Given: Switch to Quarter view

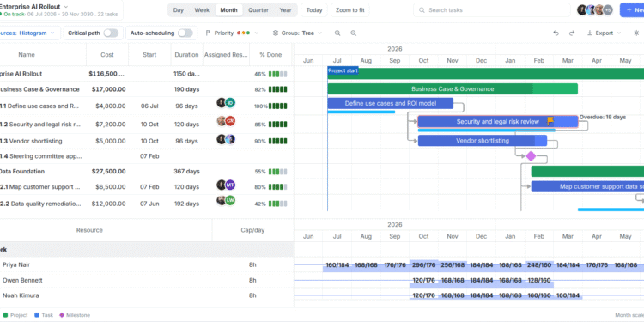Looking at the screenshot, I should [x=258, y=10].
